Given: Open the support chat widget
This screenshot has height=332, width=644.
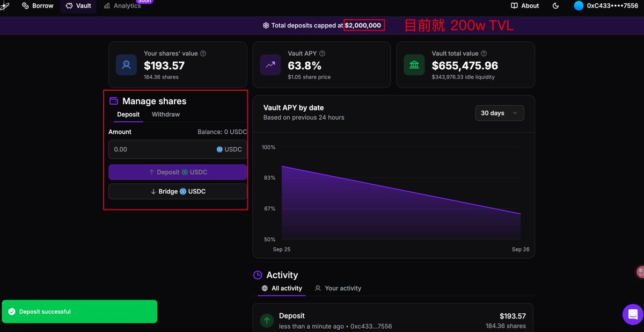Looking at the screenshot, I should click(633, 314).
